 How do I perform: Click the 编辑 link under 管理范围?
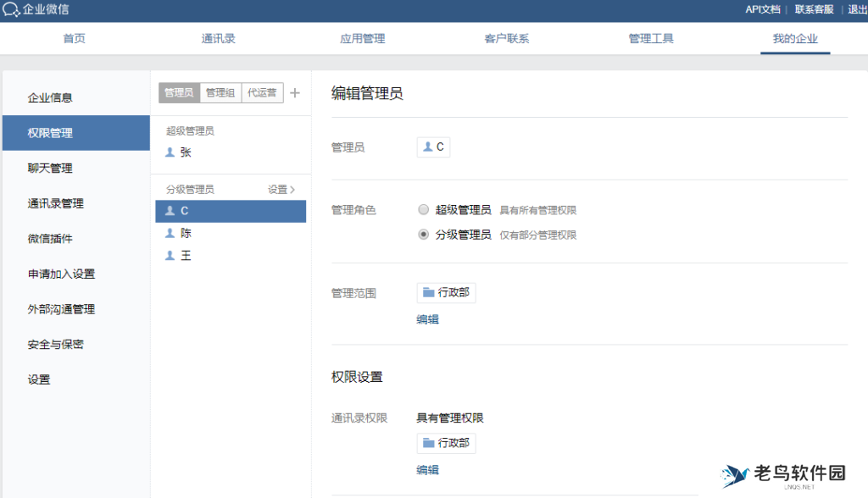tap(428, 318)
